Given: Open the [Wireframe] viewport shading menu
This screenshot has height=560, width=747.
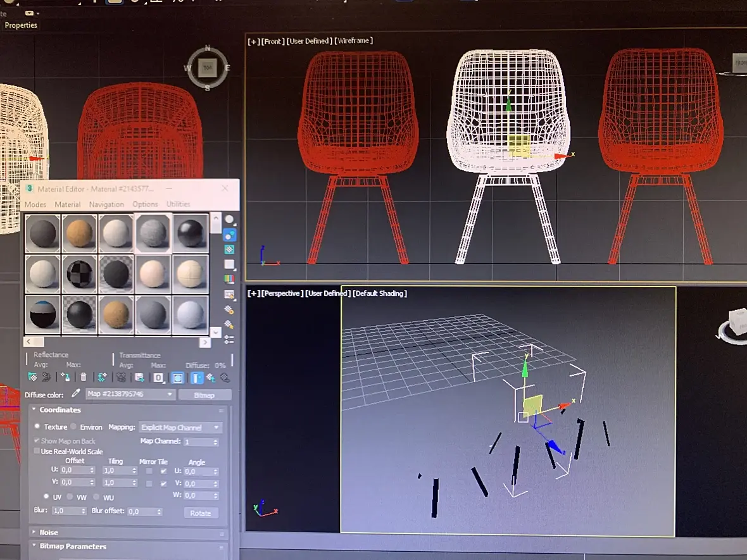Looking at the screenshot, I should tap(353, 41).
